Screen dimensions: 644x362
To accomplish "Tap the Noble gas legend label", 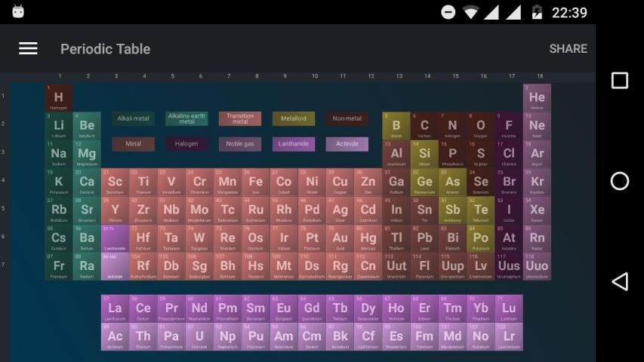I will tap(240, 144).
